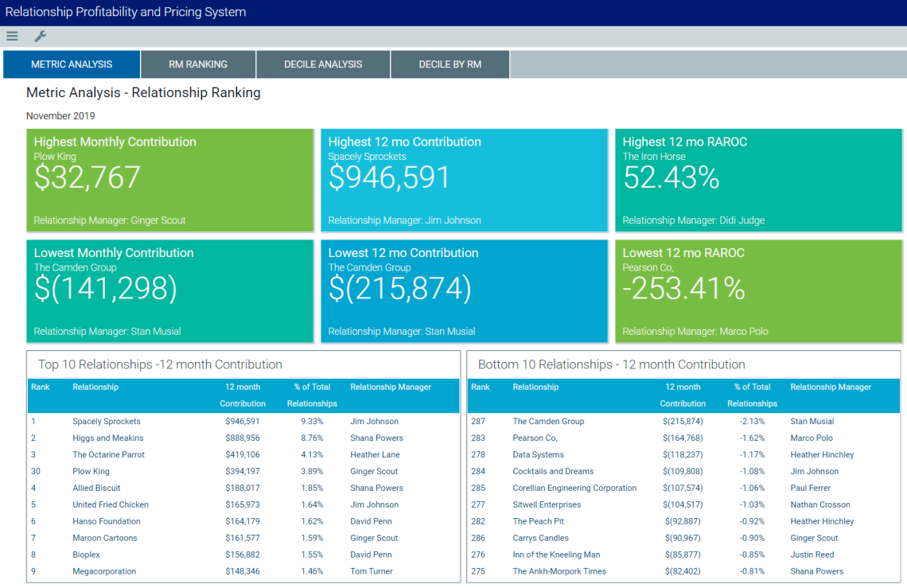Open the DECILE ANALYSIS tab
The height and width of the screenshot is (588, 907).
pyautogui.click(x=322, y=64)
